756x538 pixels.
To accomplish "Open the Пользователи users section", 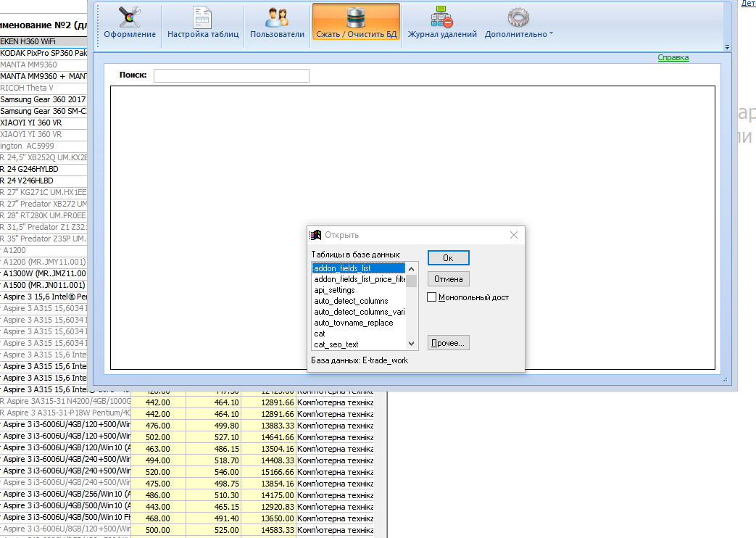I will 277,24.
